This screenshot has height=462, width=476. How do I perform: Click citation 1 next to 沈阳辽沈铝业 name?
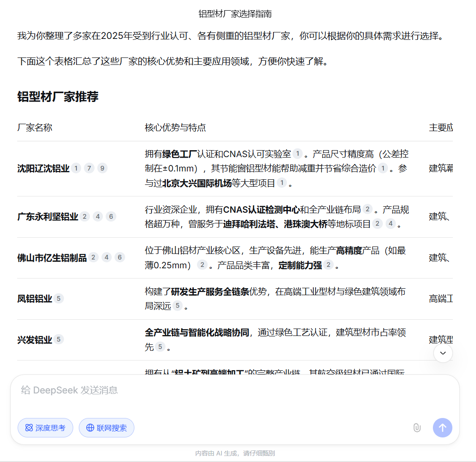coord(76,168)
